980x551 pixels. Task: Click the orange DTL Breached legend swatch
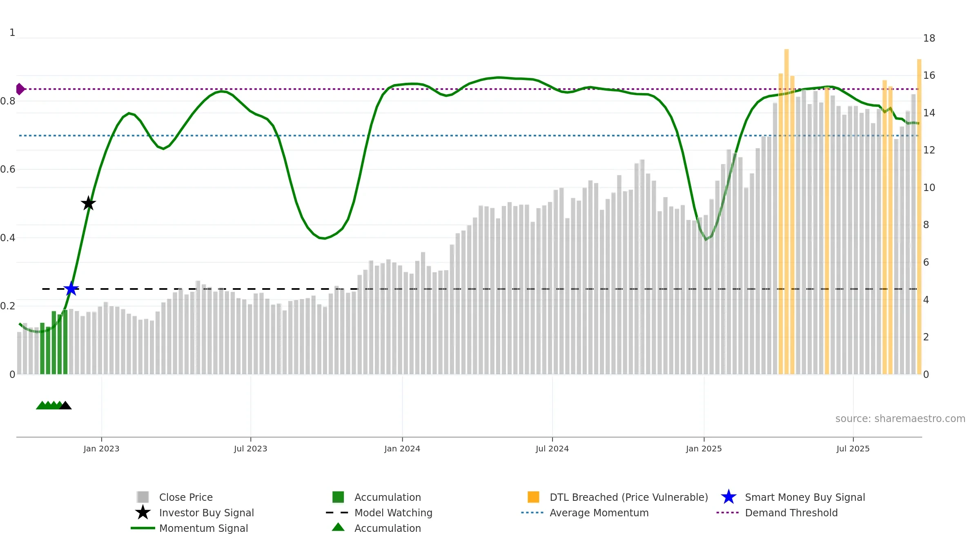coord(533,497)
